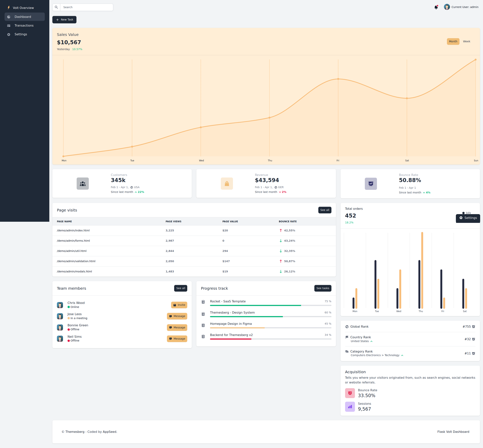Image resolution: width=483 pixels, height=448 pixels.
Task: Visit the AppSeed link in footer
Action: 109,431
